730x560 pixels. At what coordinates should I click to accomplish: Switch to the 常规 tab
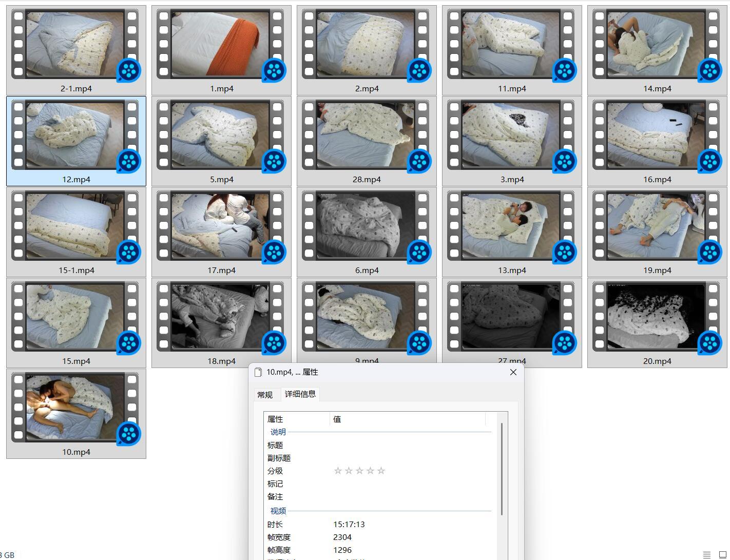265,395
